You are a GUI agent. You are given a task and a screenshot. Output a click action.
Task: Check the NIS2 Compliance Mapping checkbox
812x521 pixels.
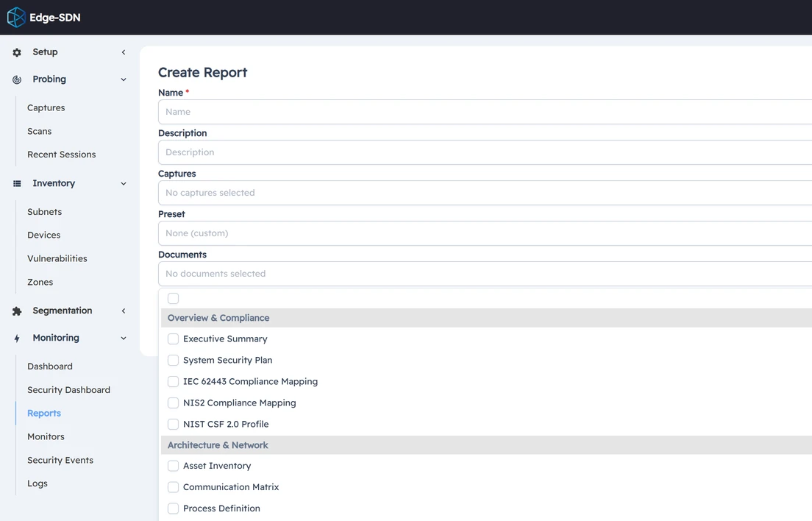173,403
